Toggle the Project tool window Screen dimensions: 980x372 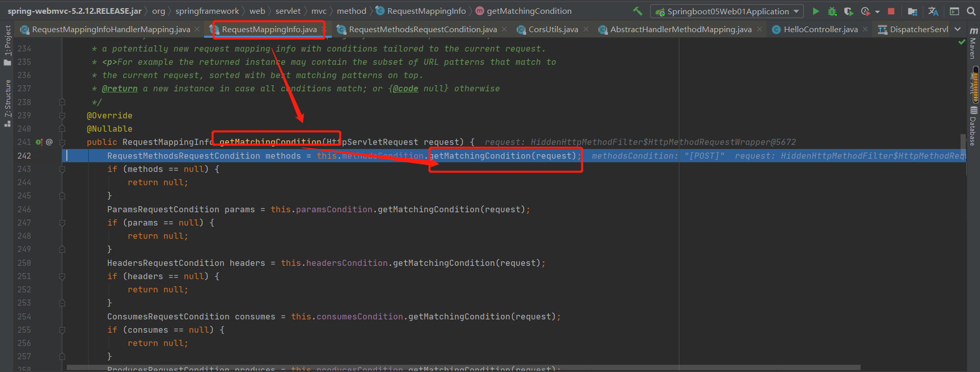pyautogui.click(x=7, y=46)
